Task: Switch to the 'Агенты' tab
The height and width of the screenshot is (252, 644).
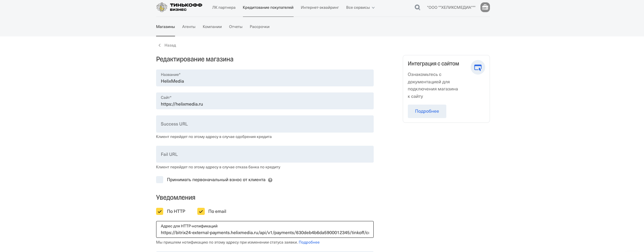Action: [189, 27]
